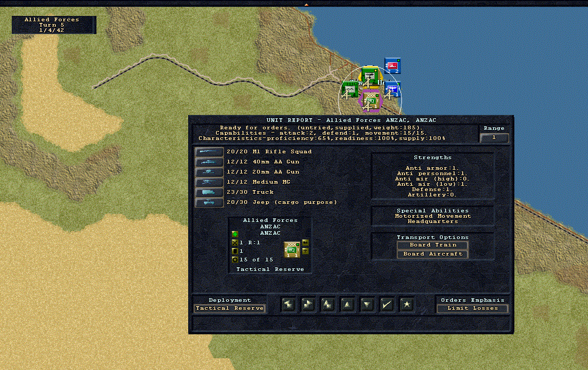Viewport: 588px width, 370px height.
Task: Select the green regiment unit with strength 4
Action: tap(350, 90)
